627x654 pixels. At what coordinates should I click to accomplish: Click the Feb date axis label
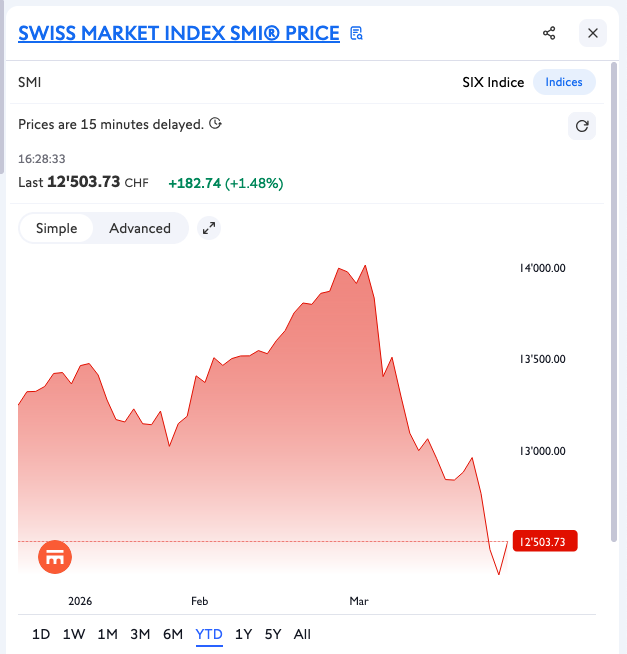[x=199, y=601]
